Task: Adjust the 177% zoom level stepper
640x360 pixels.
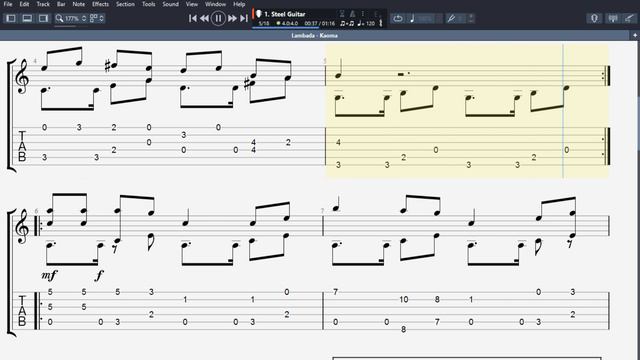Action: 84,18
